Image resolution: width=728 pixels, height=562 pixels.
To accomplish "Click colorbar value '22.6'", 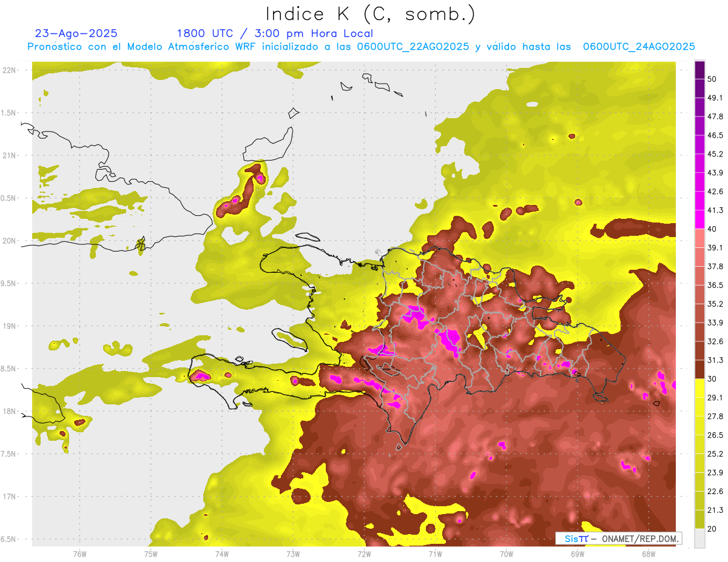I will [715, 491].
